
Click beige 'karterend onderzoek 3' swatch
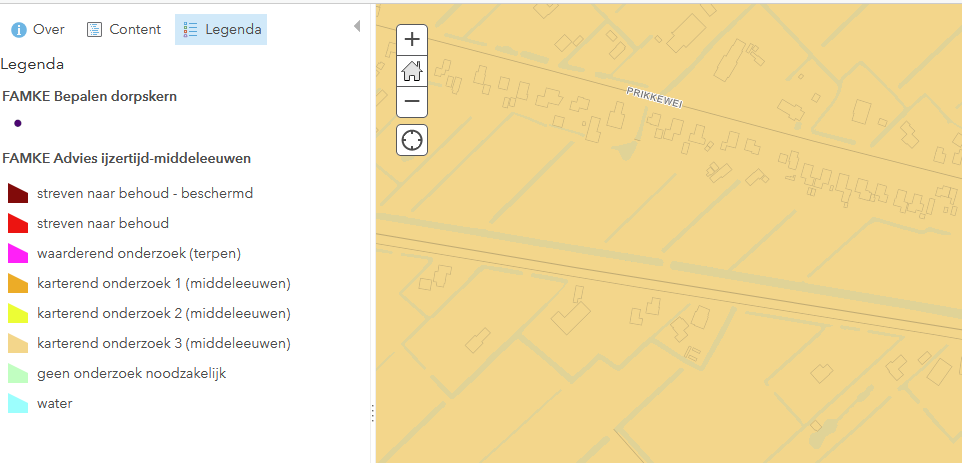click(18, 343)
